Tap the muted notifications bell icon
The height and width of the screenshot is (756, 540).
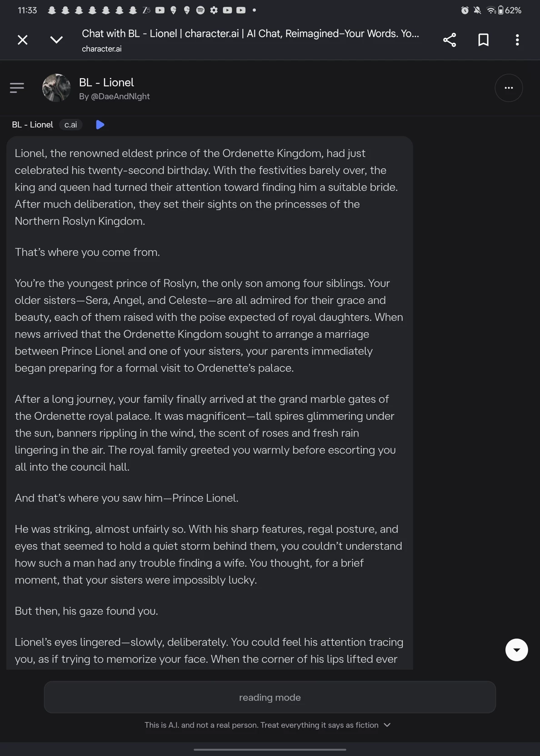click(477, 10)
